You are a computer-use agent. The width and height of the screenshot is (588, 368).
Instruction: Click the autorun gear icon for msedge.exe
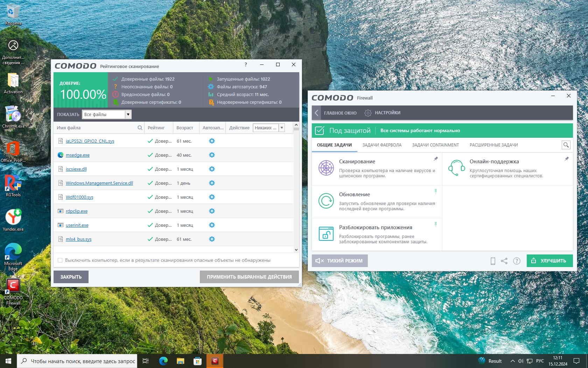(212, 155)
